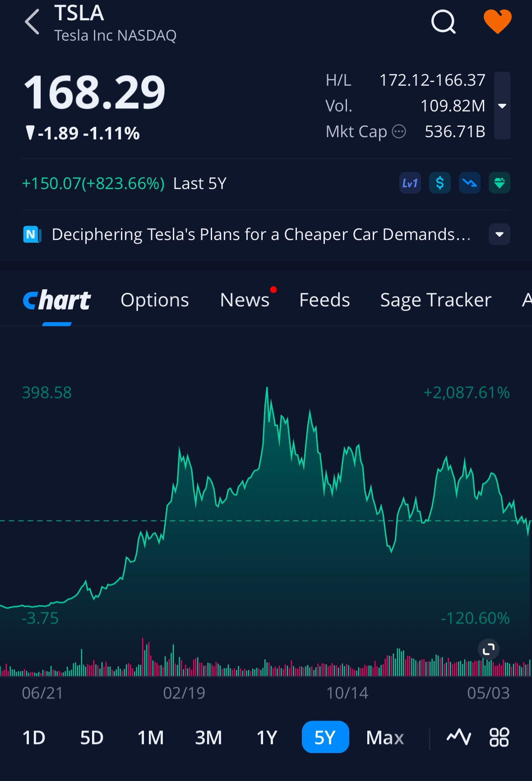
Task: Select the Chart tab
Action: [x=57, y=300]
